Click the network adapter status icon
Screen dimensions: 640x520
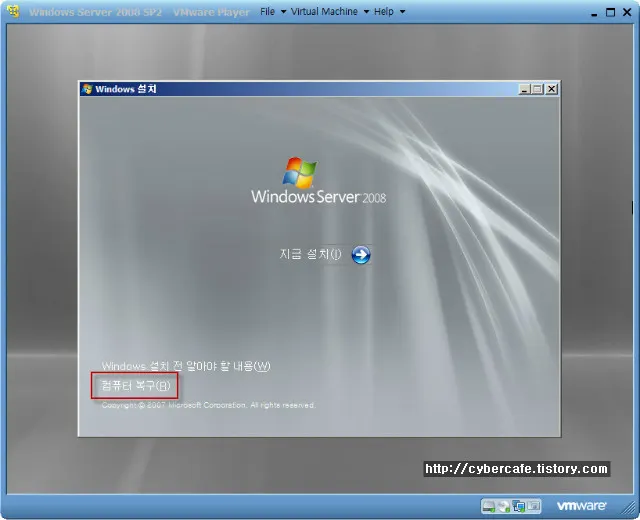519,507
